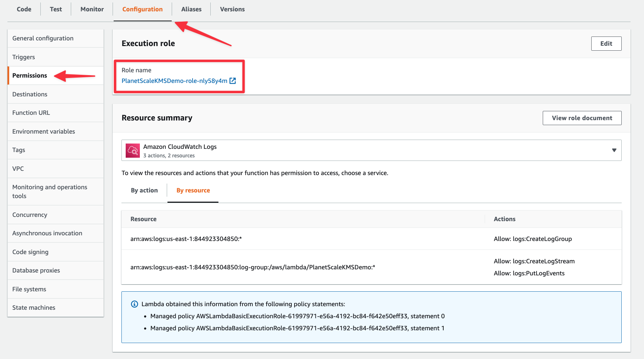
Task: Select the Configuration tab
Action: coord(143,9)
